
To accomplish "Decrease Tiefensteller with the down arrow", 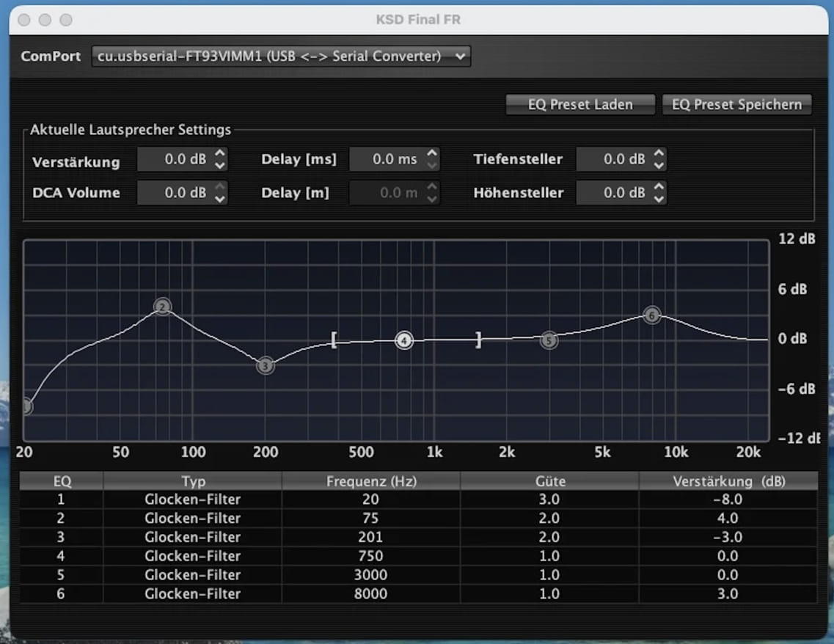I will (x=659, y=165).
